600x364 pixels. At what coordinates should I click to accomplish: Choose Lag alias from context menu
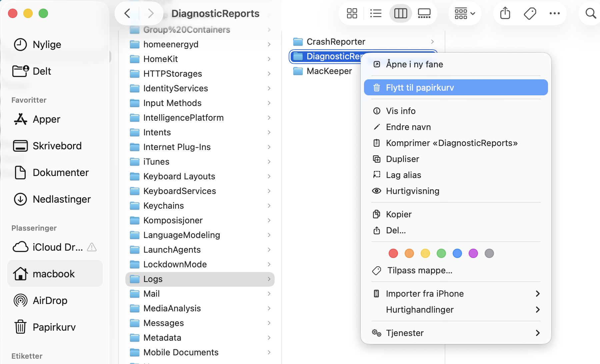coord(456,175)
